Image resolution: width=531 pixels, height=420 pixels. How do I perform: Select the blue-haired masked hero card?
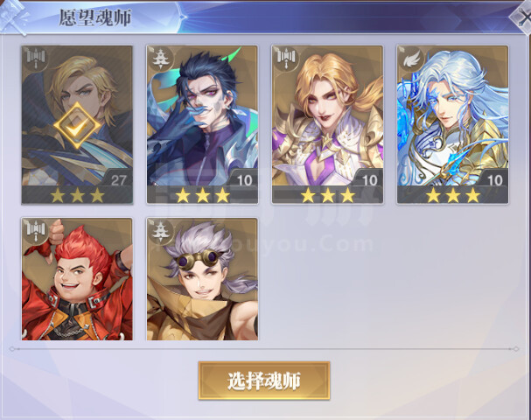click(x=202, y=124)
